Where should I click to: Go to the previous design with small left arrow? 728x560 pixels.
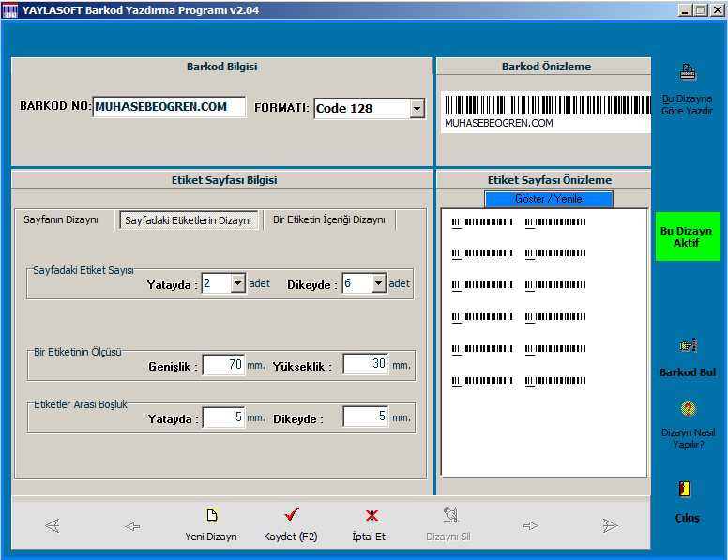click(132, 526)
